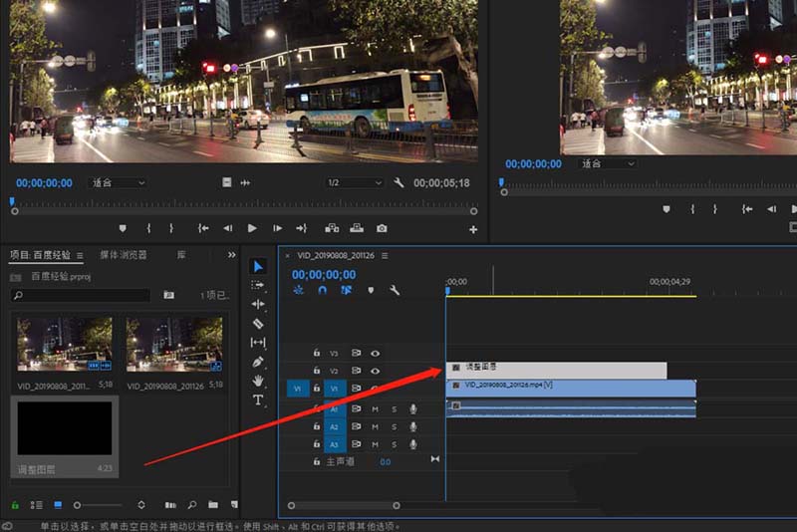Click the New Bin folder icon
Screen dimensions: 797x532
(x=213, y=505)
